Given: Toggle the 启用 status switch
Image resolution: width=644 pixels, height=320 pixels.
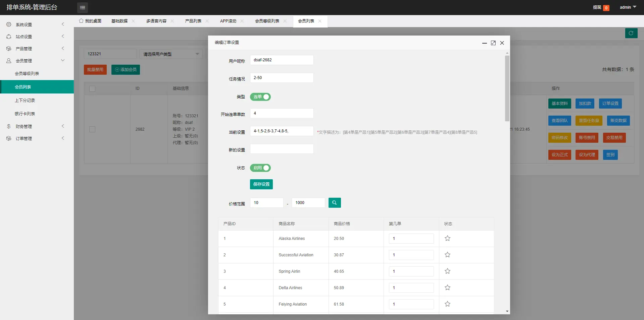Looking at the screenshot, I should (260, 168).
